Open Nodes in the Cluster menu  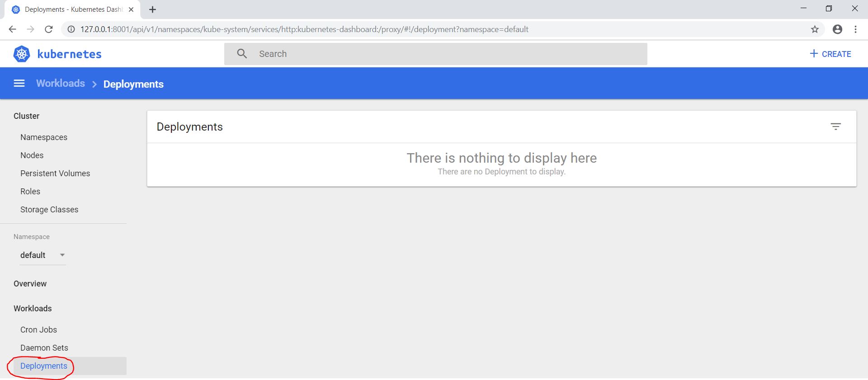click(x=32, y=155)
